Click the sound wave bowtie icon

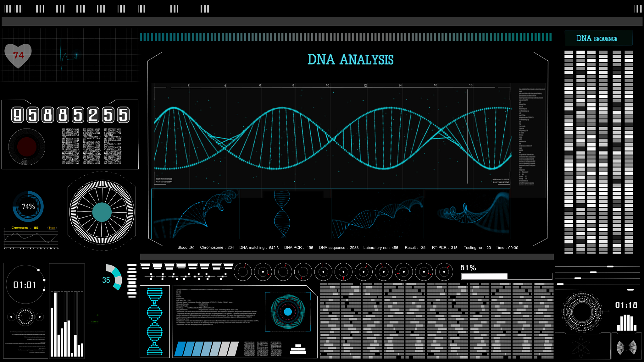click(x=626, y=348)
